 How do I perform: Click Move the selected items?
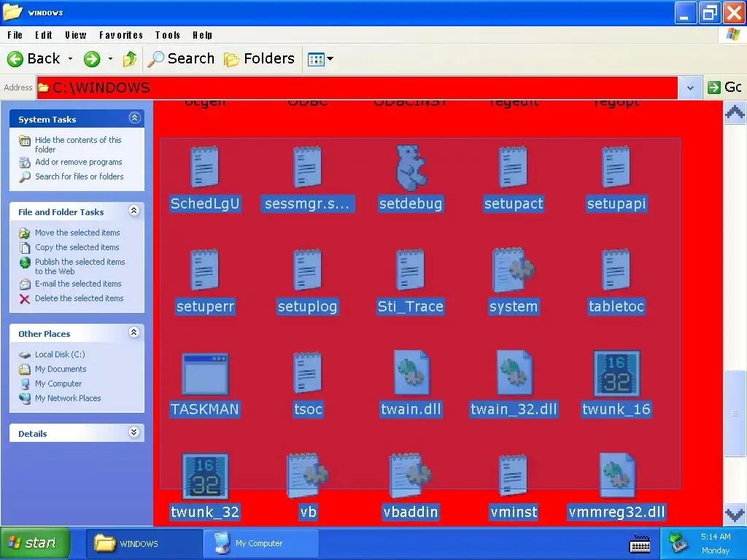tap(77, 233)
